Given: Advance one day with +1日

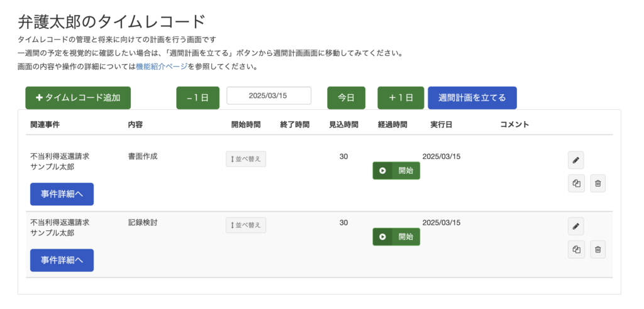Looking at the screenshot, I should [x=401, y=98].
